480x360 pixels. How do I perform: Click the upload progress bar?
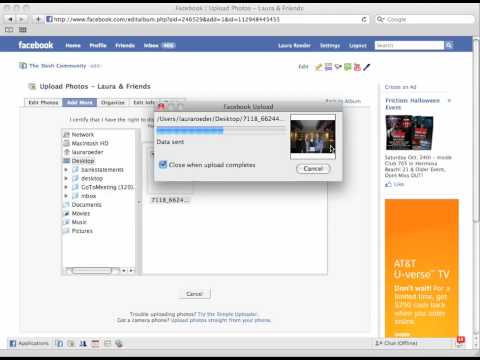tap(221, 131)
